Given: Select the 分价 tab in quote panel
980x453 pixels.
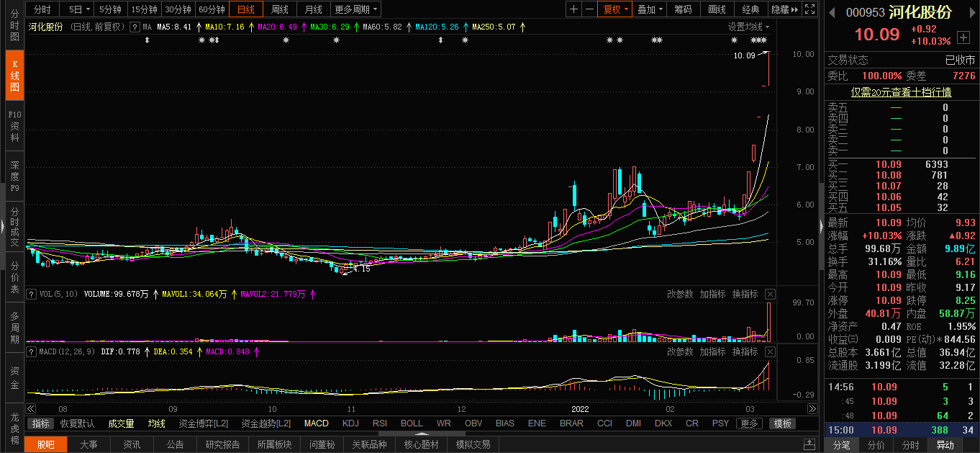Looking at the screenshot, I should (876, 445).
